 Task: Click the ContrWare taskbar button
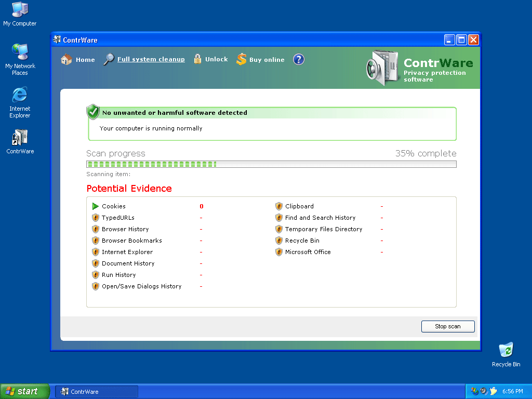tap(97, 392)
